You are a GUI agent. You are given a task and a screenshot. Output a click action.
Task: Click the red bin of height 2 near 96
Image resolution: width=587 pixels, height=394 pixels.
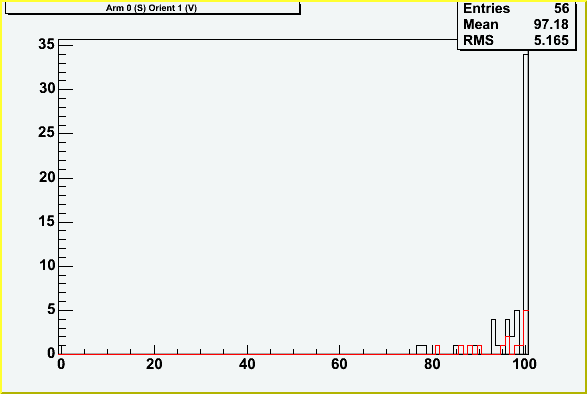[x=508, y=345]
